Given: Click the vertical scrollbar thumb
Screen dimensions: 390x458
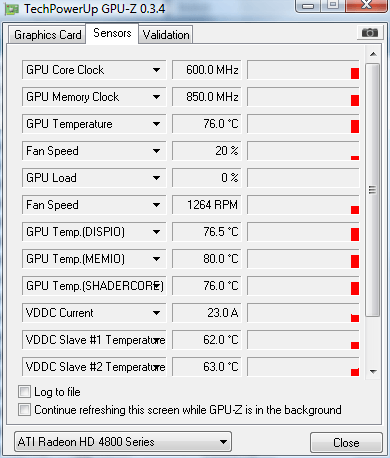Looking at the screenshot, I should coord(372,190).
